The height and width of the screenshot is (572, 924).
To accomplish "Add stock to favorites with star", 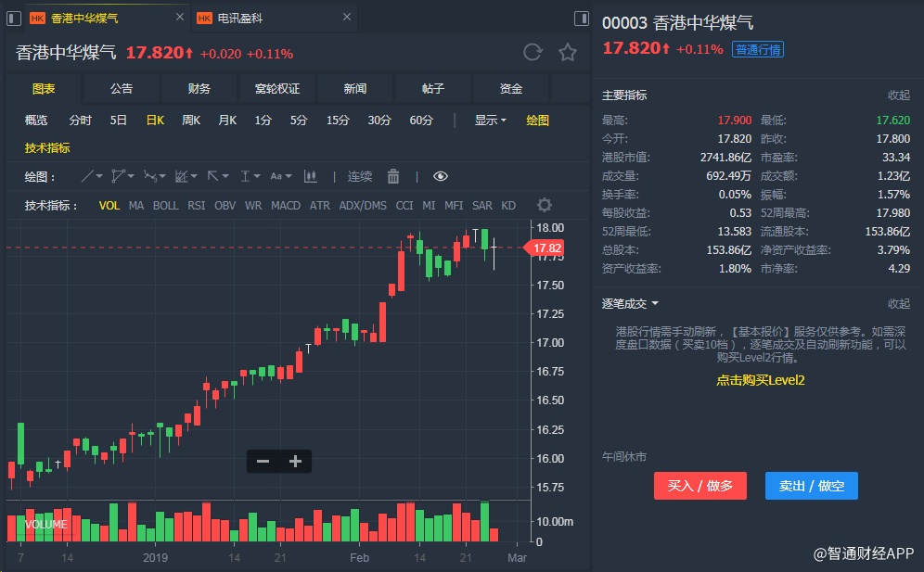I will (x=567, y=52).
